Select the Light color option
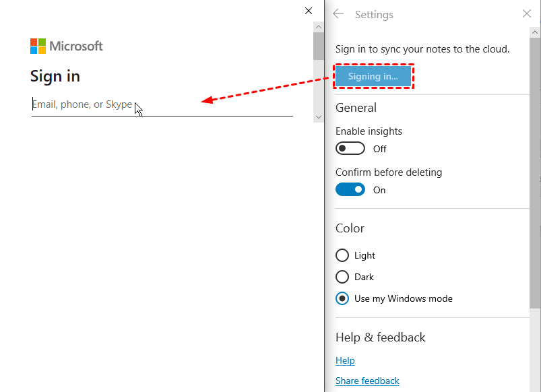Image resolution: width=541 pixels, height=392 pixels. [x=342, y=255]
